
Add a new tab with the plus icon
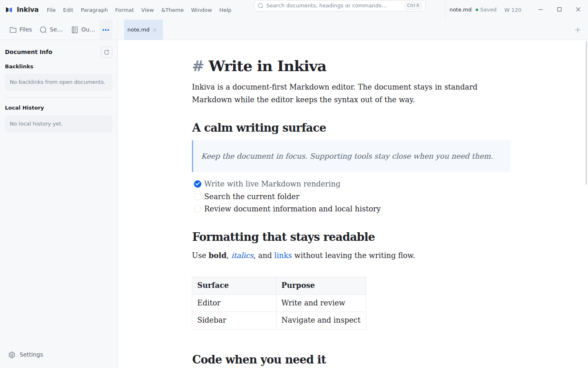click(578, 30)
